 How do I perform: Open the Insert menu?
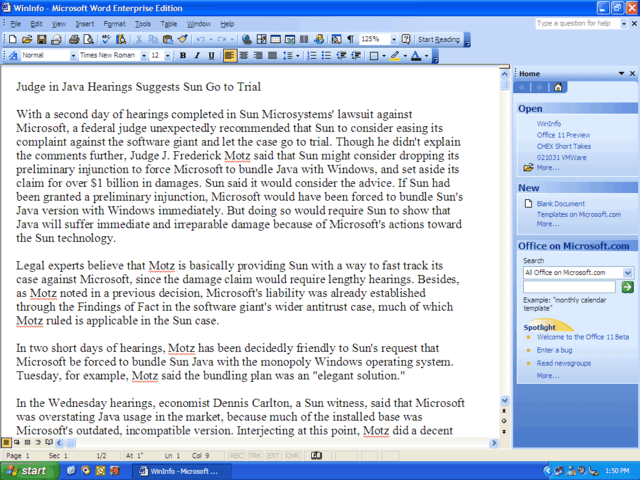84,24
